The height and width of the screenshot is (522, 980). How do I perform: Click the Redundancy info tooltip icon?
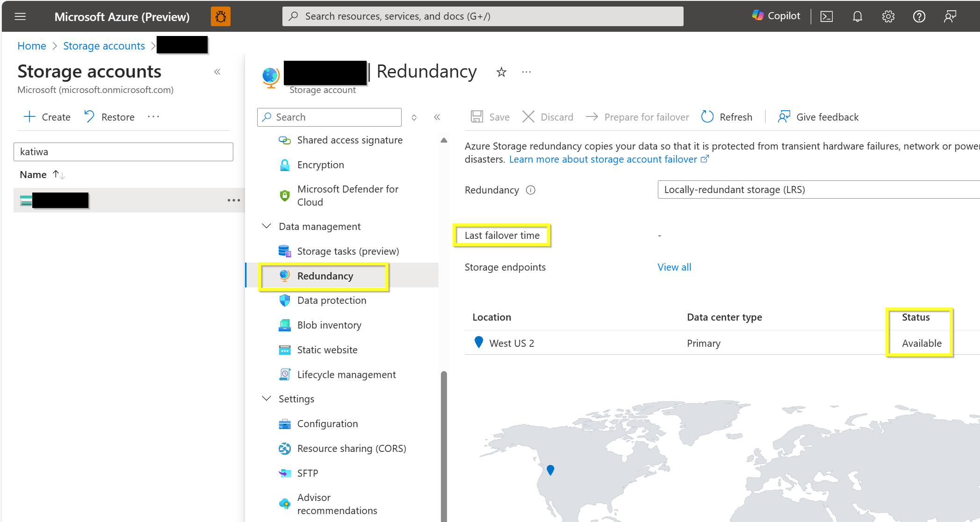click(x=531, y=190)
